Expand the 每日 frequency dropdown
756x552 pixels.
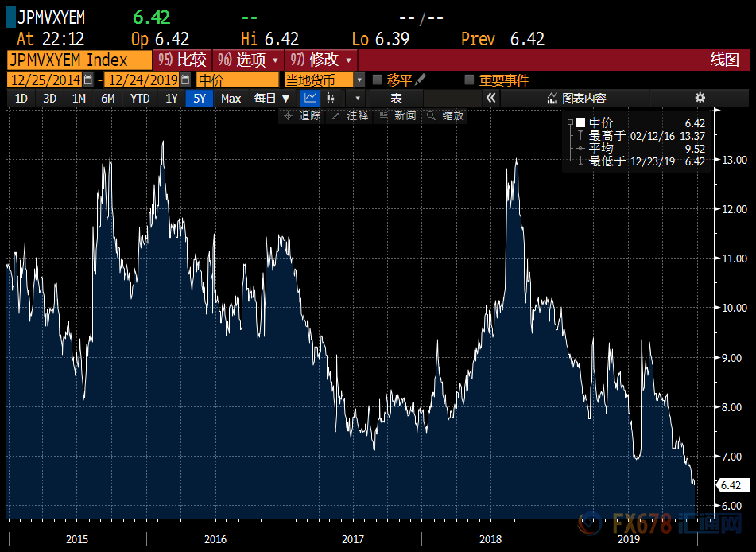pos(272,98)
